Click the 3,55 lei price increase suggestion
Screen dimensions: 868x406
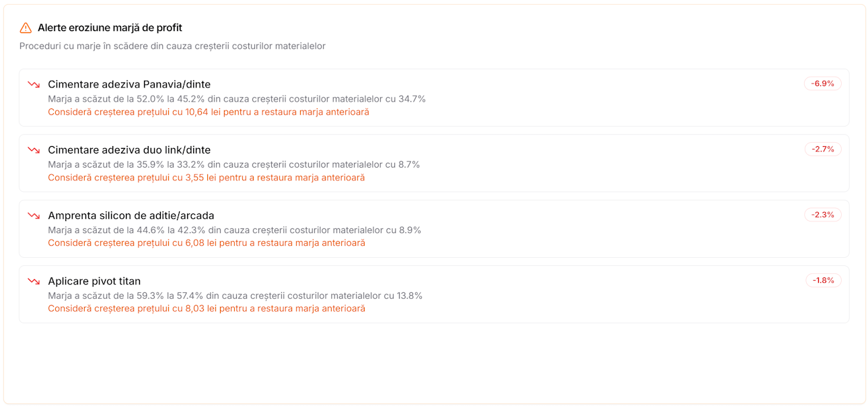click(206, 178)
